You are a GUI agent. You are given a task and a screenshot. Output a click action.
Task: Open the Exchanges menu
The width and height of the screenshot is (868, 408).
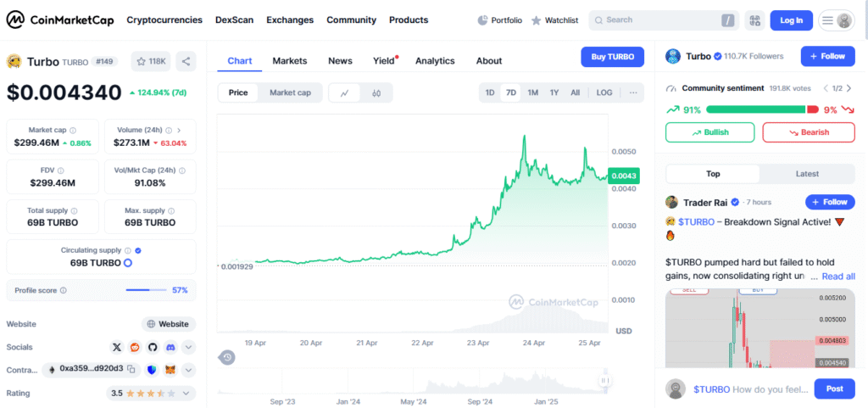290,20
